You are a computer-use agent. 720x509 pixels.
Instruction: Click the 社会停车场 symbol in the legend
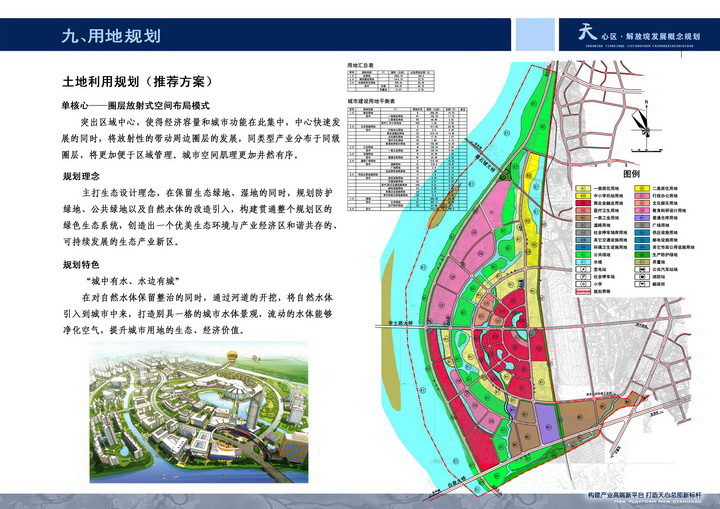click(583, 277)
